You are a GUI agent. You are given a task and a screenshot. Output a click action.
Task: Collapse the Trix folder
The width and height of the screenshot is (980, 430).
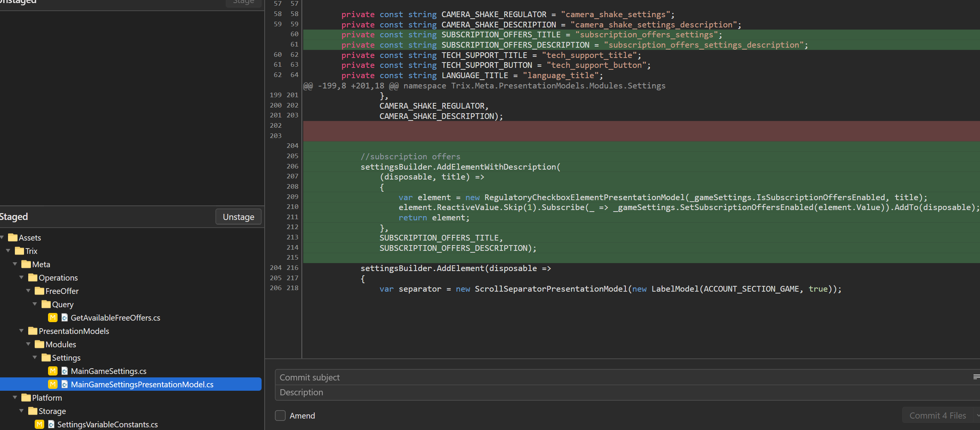tap(8, 251)
